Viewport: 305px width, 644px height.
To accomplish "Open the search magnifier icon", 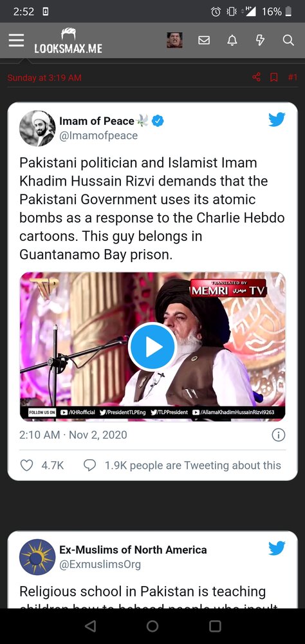I will pos(288,40).
